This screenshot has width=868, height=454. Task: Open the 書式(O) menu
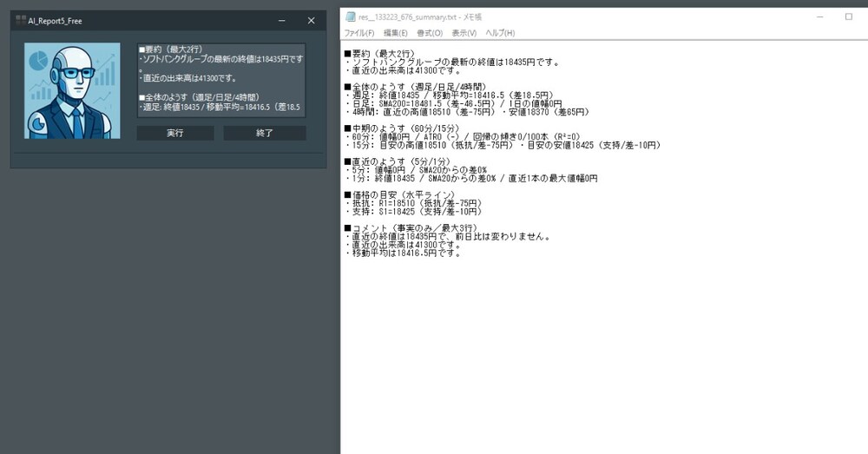pyautogui.click(x=430, y=33)
